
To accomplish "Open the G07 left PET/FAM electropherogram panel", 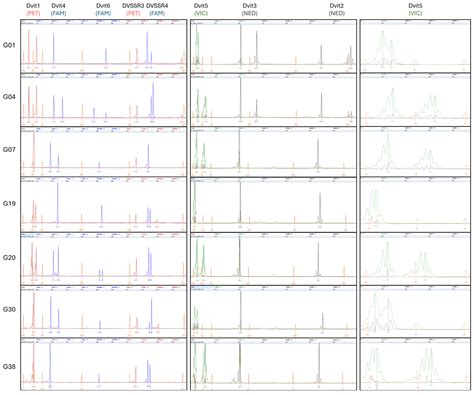I will point(103,152).
